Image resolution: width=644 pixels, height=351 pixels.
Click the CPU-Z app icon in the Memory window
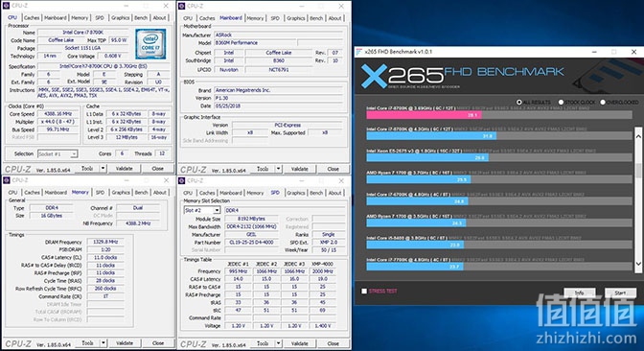[7, 180]
